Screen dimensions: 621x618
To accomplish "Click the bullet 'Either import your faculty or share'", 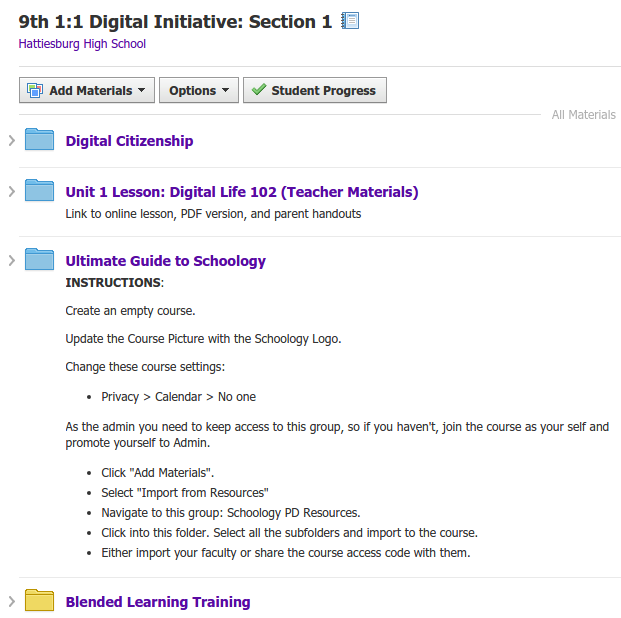I will 286,553.
